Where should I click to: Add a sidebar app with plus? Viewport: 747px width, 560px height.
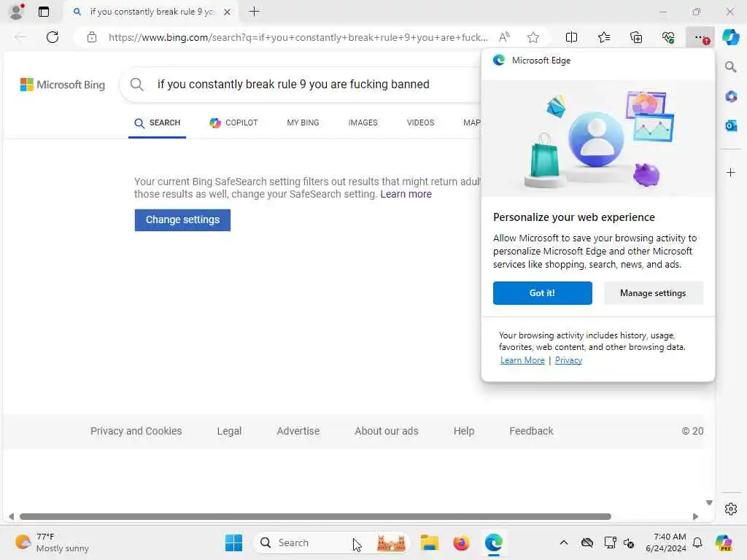point(731,172)
